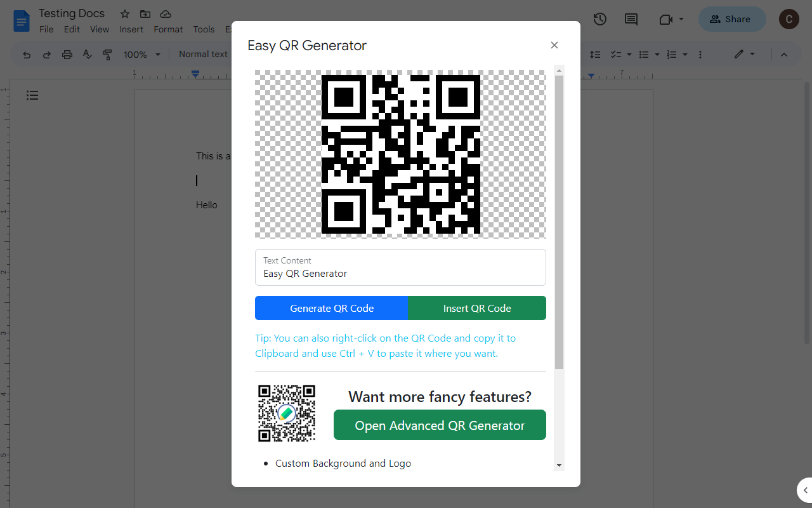This screenshot has height=508, width=812.
Task: Click the dialog scrollbar down arrow
Action: [x=559, y=465]
